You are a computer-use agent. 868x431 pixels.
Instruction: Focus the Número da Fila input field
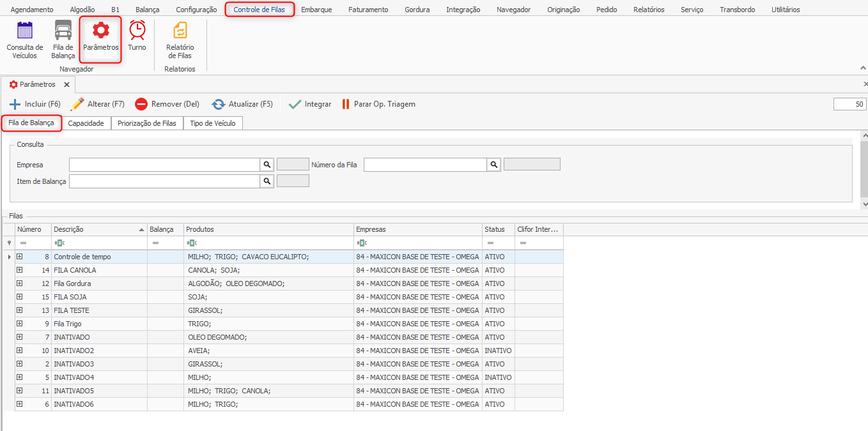[426, 165]
